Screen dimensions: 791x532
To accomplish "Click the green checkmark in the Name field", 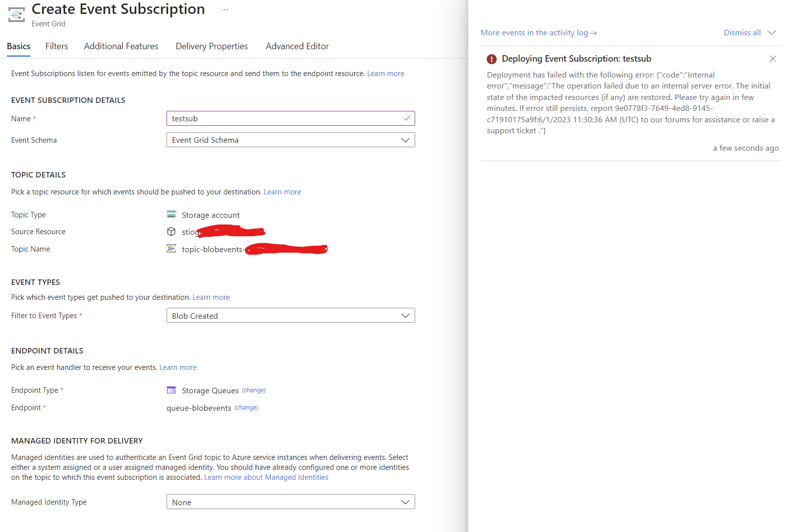I will 407,118.
